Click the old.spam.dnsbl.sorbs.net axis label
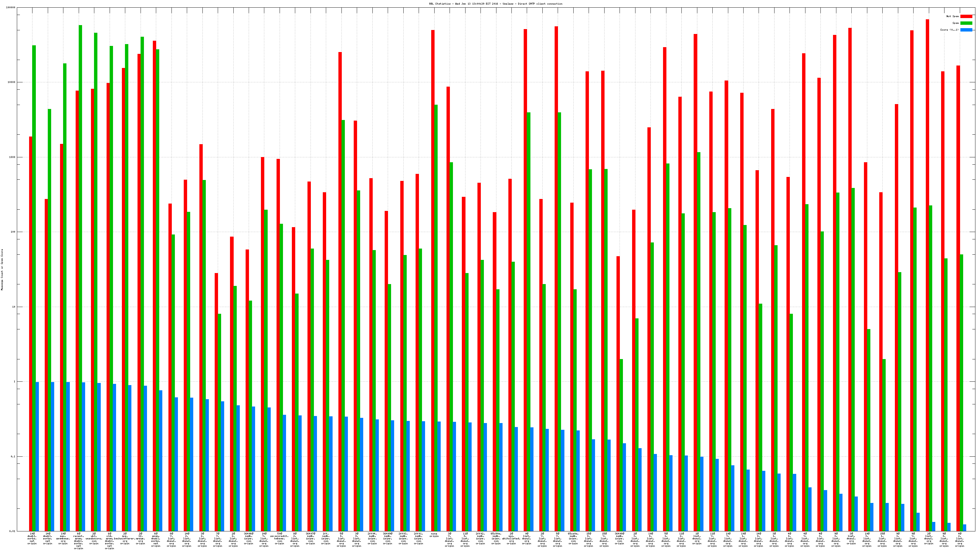Image resolution: width=980 pixels, height=551 pixels. pos(110,541)
